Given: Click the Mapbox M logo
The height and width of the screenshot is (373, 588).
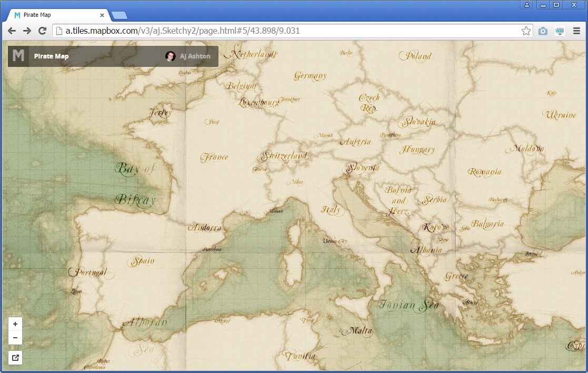Looking at the screenshot, I should [18, 56].
